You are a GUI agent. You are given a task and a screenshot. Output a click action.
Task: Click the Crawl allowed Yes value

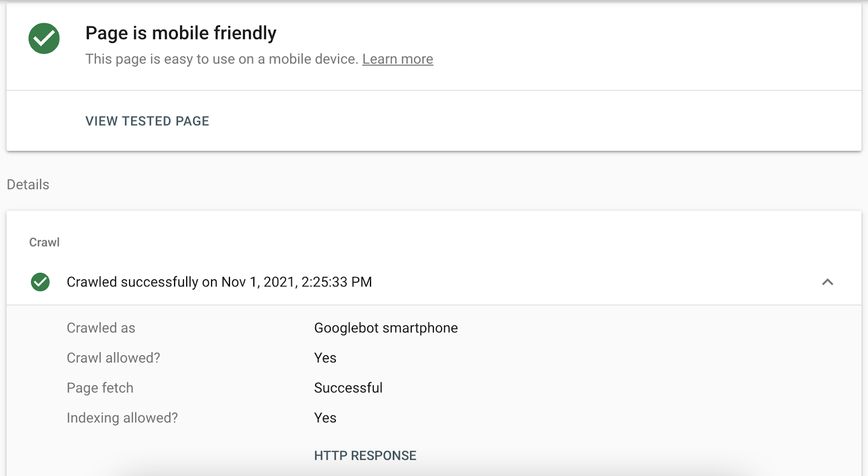325,358
